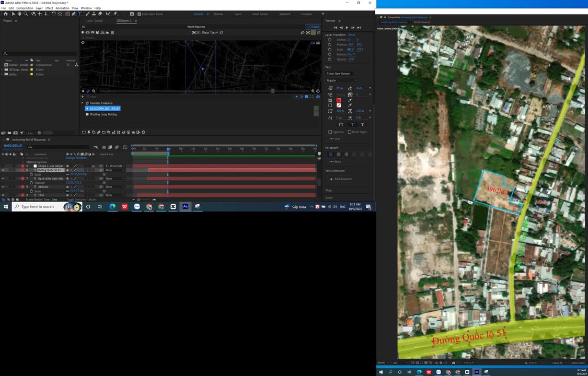
Task: Open the Regular font style dropdown
Action: click(x=342, y=80)
